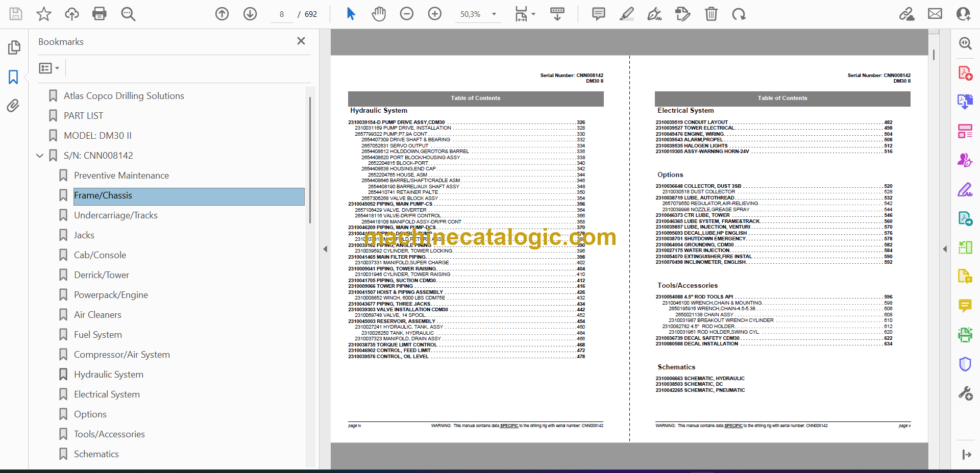Screen dimensions: 980x473
Task: Open Export PDF tool
Action: [965, 102]
